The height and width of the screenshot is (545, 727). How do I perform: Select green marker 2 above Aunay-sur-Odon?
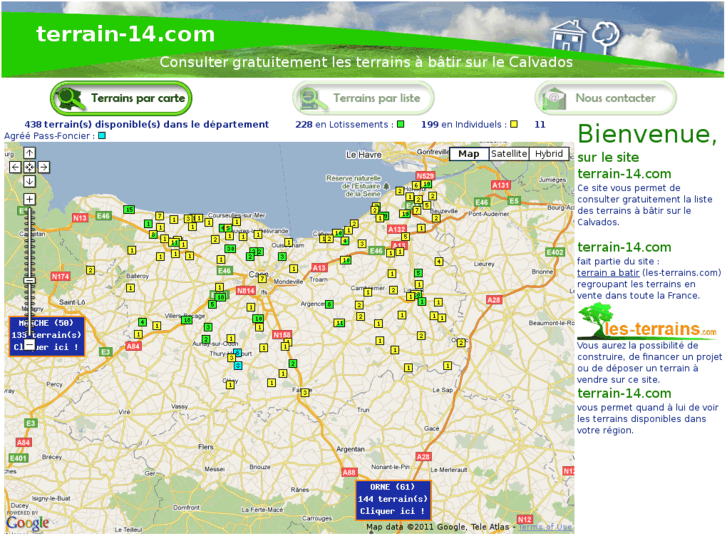[x=206, y=340]
